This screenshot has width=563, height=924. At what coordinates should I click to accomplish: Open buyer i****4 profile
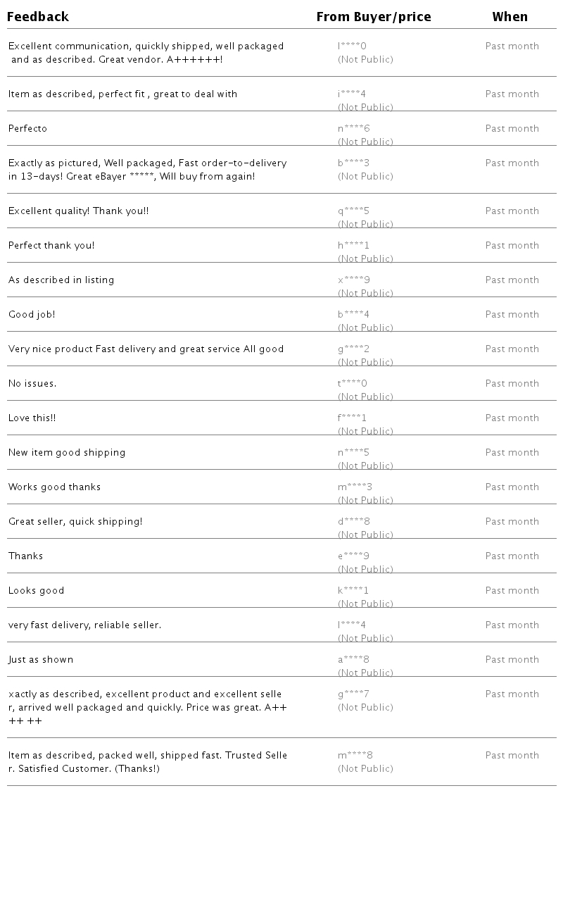pyautogui.click(x=352, y=94)
